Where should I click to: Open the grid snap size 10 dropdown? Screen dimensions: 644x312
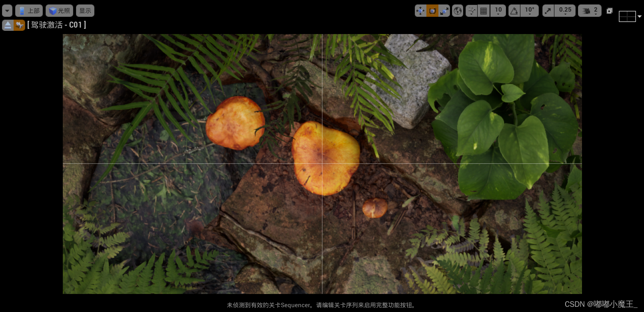tap(498, 11)
